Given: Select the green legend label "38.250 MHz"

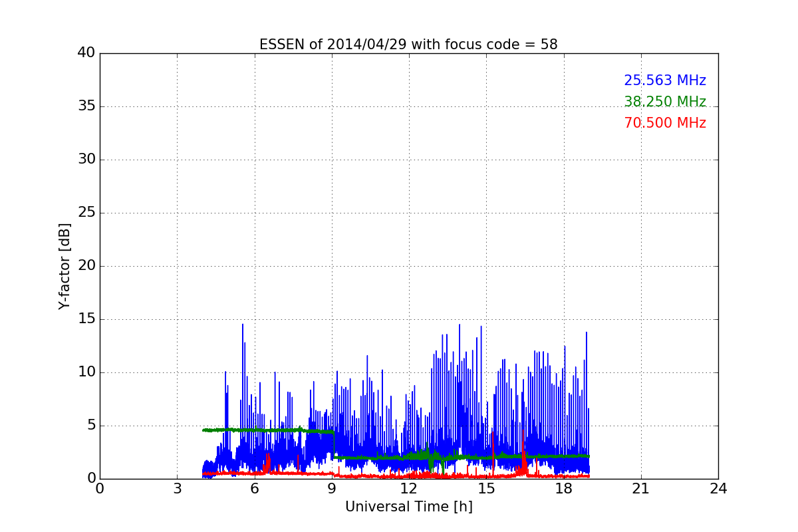Looking at the screenshot, I should click(x=665, y=102).
